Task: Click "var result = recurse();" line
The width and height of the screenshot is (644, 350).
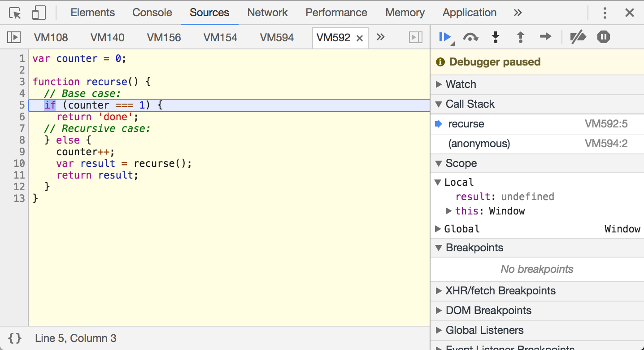Action: pos(124,163)
